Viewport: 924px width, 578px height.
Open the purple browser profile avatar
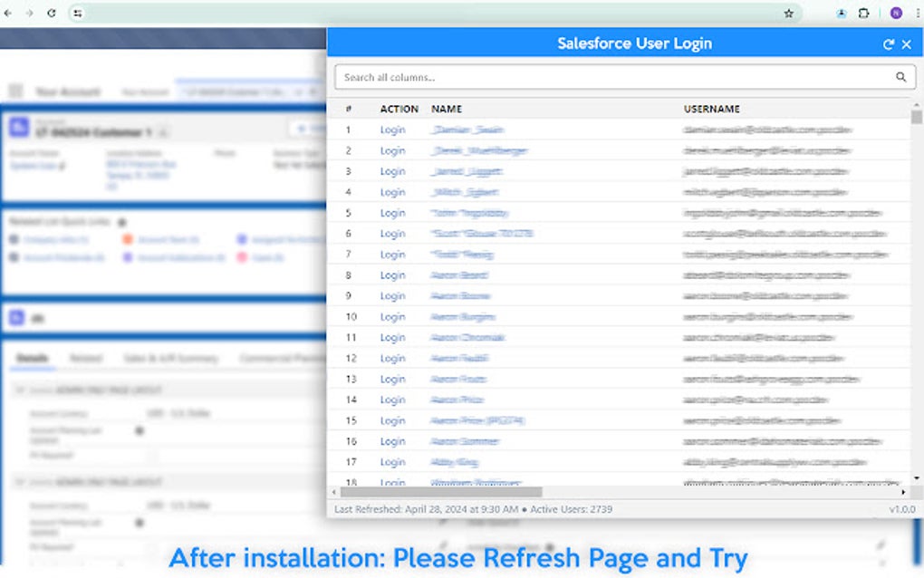tap(897, 14)
